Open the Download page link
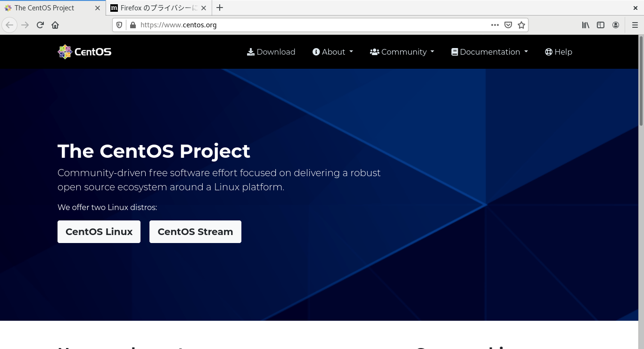Screen dimensions: 644x349 pos(271,52)
